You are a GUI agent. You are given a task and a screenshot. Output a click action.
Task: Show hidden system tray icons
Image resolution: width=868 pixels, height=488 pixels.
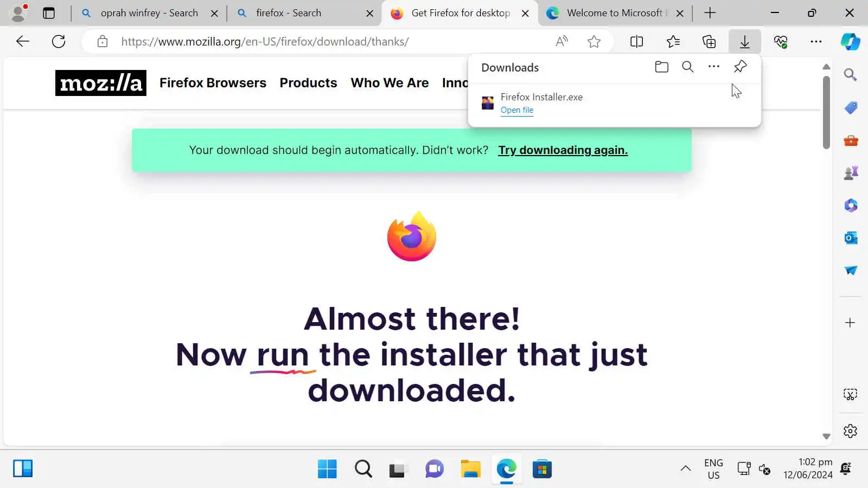tap(686, 468)
